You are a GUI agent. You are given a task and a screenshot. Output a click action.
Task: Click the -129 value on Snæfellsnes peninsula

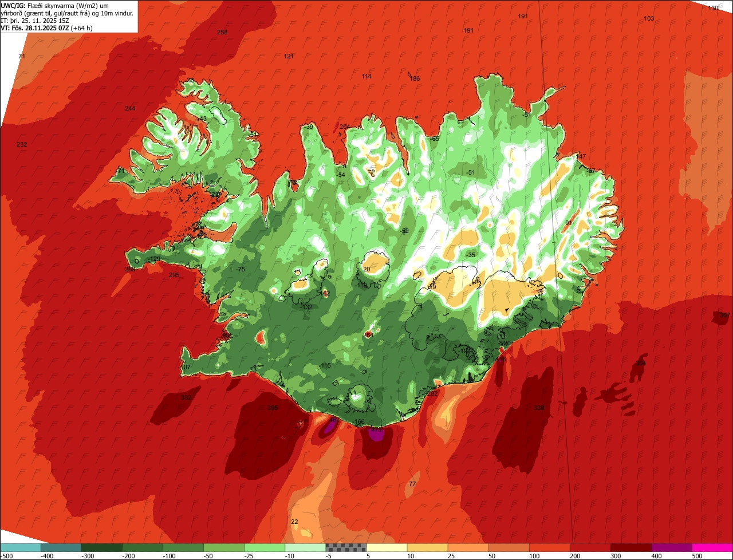tap(154, 259)
